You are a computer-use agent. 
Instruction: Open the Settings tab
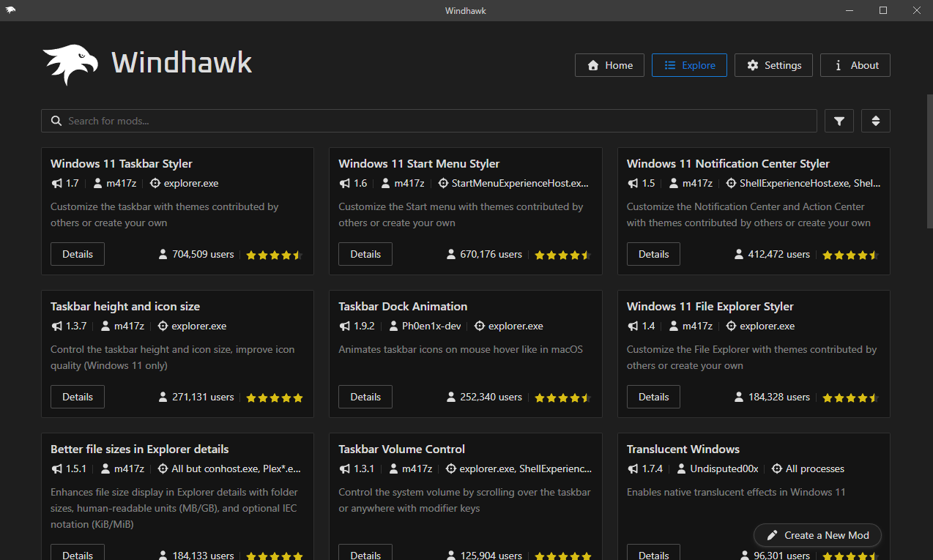pos(773,65)
